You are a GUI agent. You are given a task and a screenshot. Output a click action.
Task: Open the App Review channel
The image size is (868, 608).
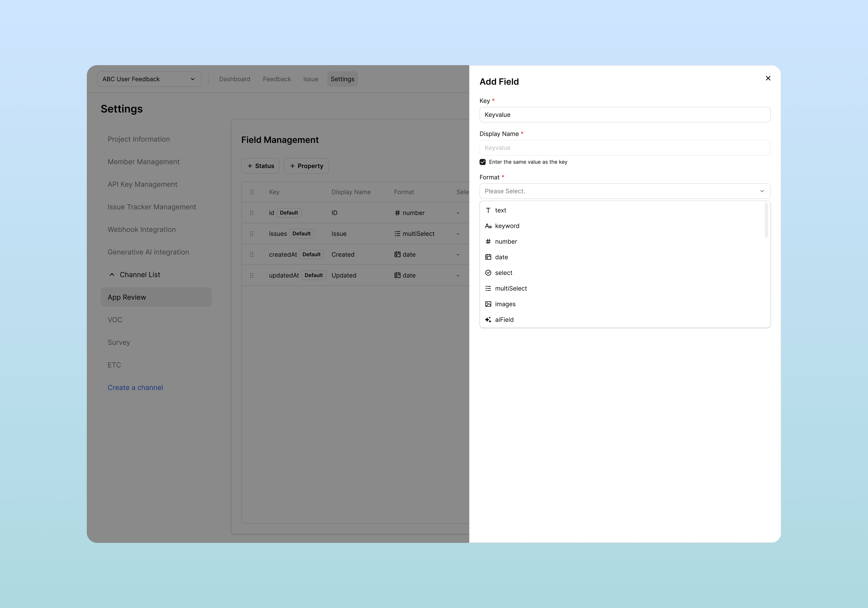tap(156, 297)
